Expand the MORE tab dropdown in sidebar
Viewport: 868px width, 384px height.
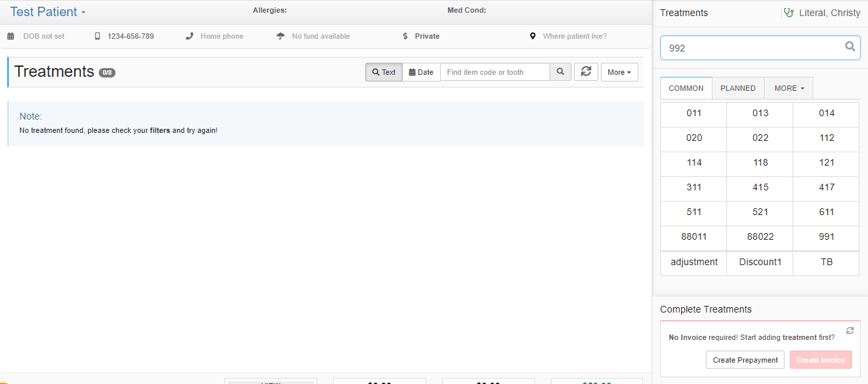[x=789, y=88]
